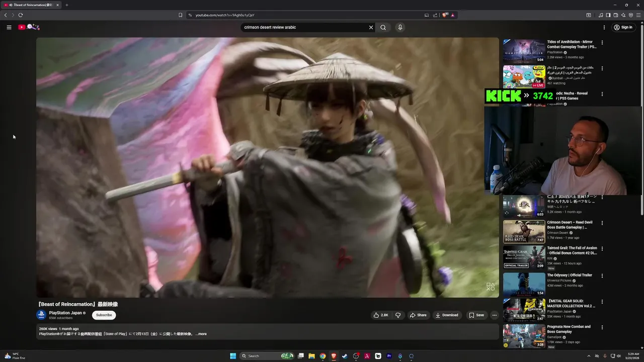Open Leo AI assistant icon
The width and height of the screenshot is (644, 362).
[x=623, y=15]
